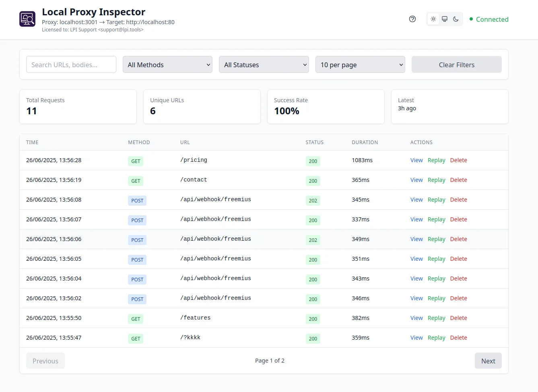
Task: View the /?kkkk request
Action: click(x=416, y=338)
